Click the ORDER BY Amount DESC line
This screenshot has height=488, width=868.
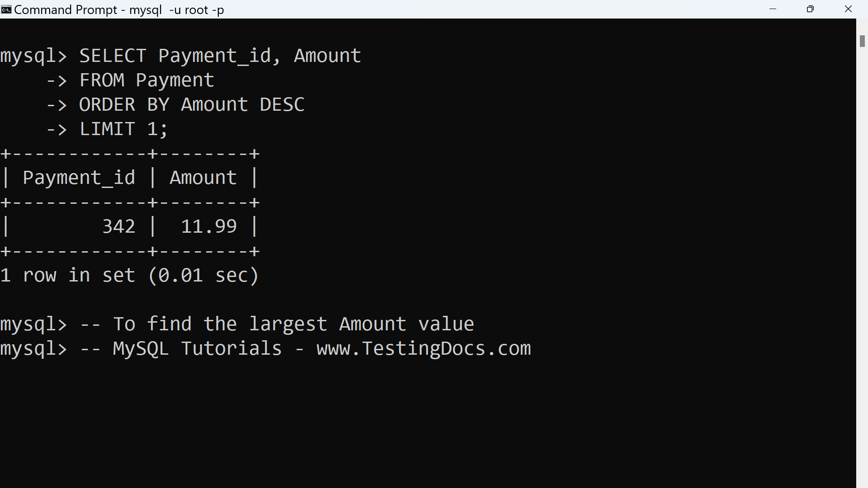[x=192, y=105]
